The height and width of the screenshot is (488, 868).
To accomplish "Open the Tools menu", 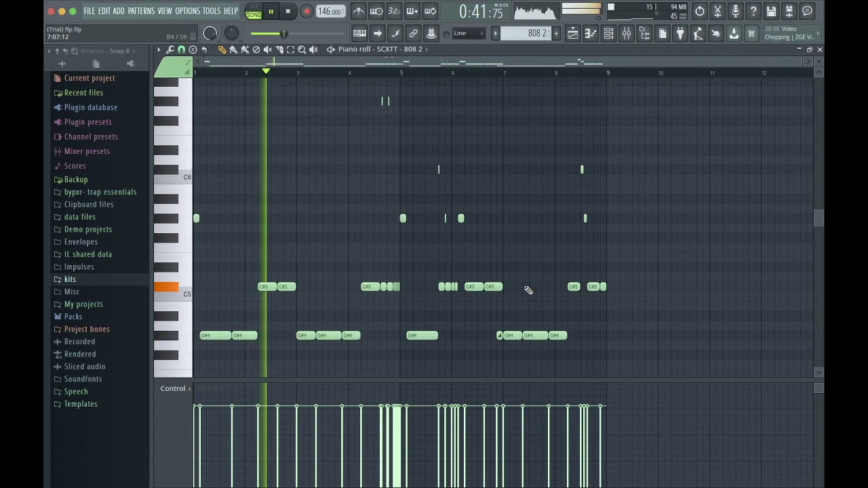I will (212, 11).
